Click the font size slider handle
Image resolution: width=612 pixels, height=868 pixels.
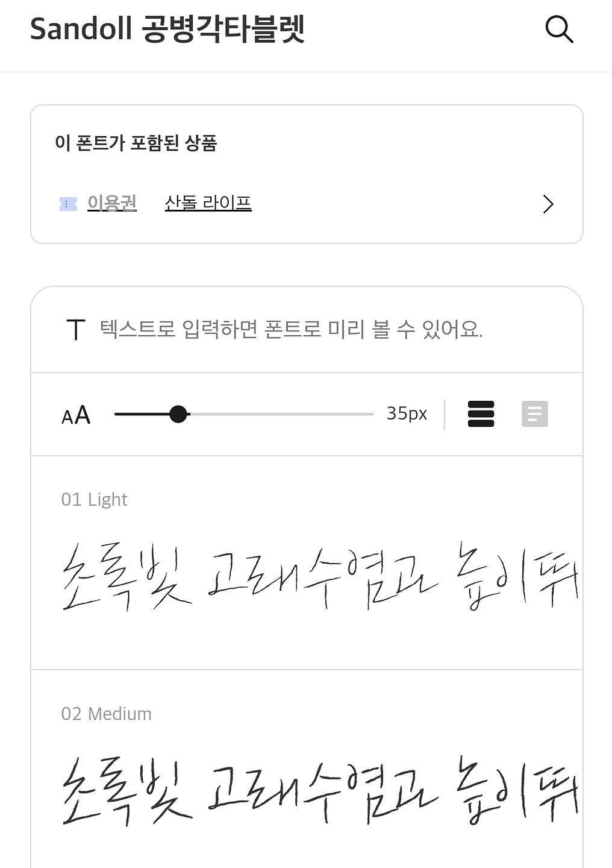click(178, 414)
